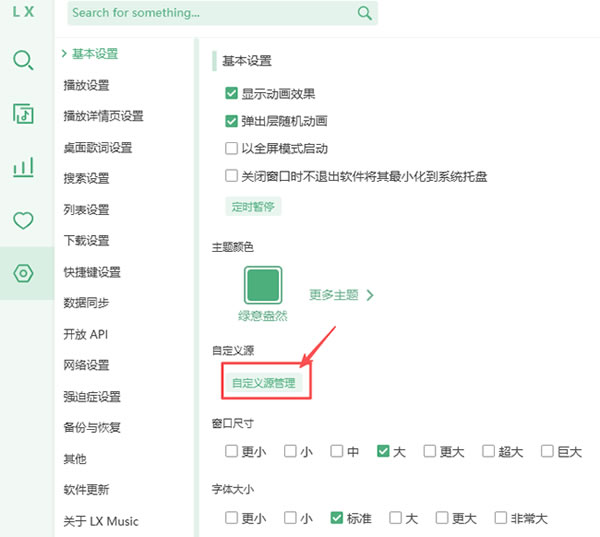Open the leaderboard chart icon
Image resolution: width=600 pixels, height=537 pixels.
click(x=23, y=167)
